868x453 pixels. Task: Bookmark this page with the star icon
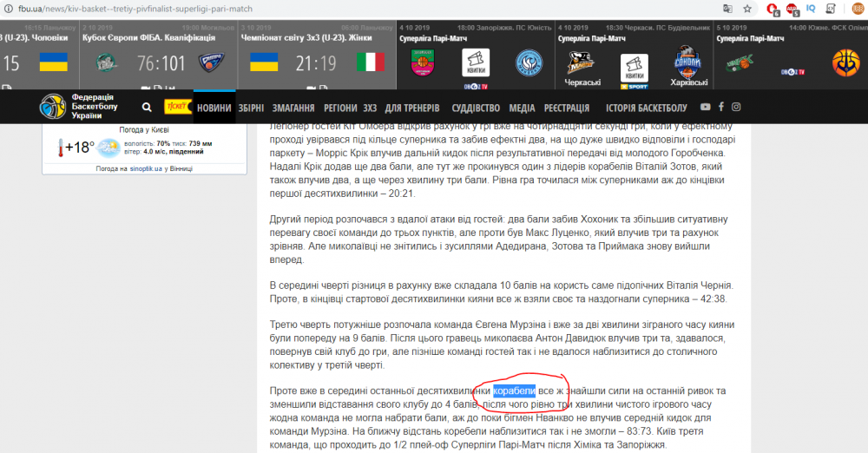747,8
